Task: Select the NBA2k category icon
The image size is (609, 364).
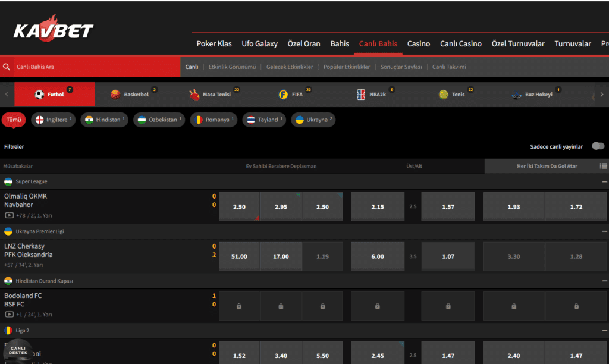Action: click(x=361, y=95)
